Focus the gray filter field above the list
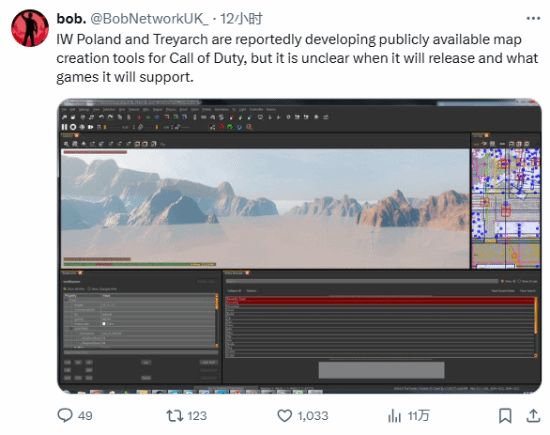 (x=362, y=281)
